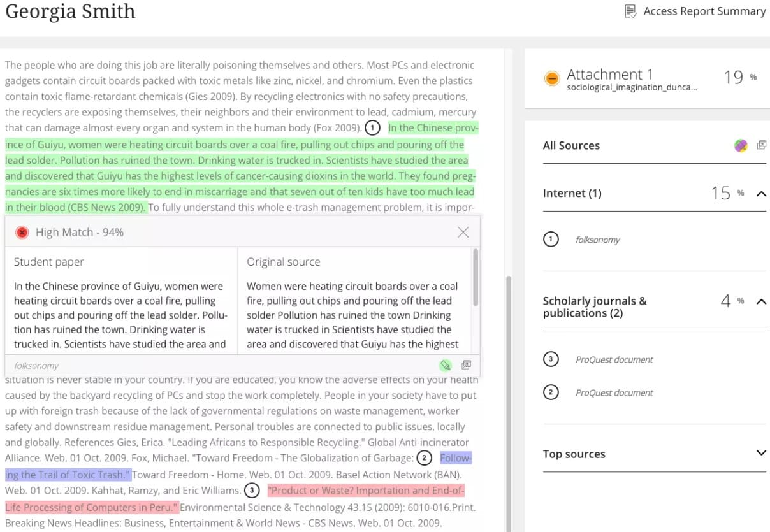Select ProQuest document source number 2
The image size is (770, 532).
tap(614, 392)
